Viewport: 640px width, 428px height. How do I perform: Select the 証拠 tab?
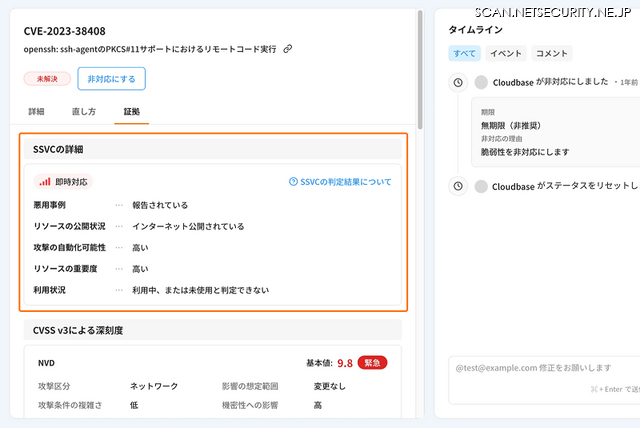[132, 112]
